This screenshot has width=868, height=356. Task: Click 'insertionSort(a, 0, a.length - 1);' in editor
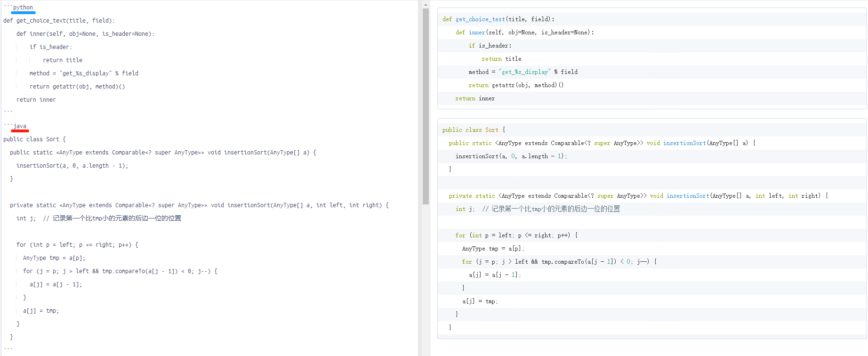[72, 166]
